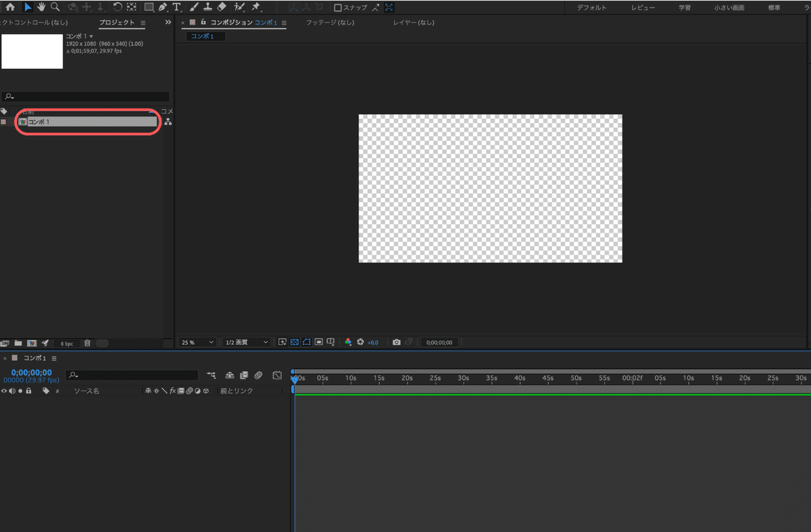Select the Pen tool

[x=163, y=7]
